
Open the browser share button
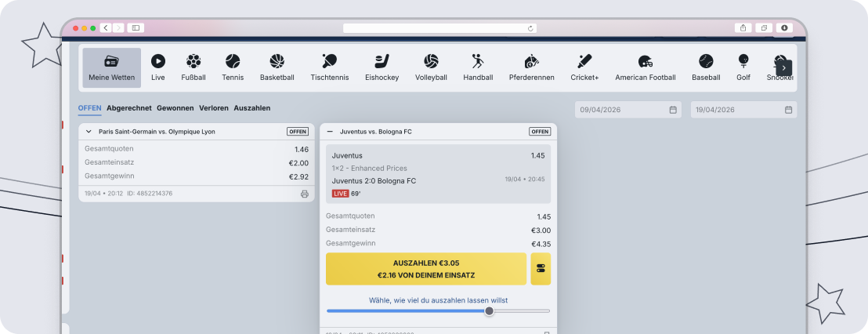click(743, 27)
